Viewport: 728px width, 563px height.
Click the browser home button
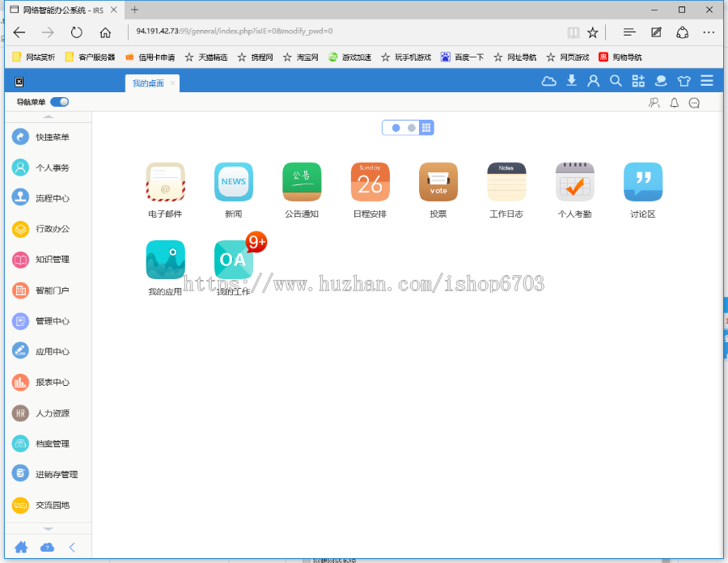pyautogui.click(x=105, y=32)
